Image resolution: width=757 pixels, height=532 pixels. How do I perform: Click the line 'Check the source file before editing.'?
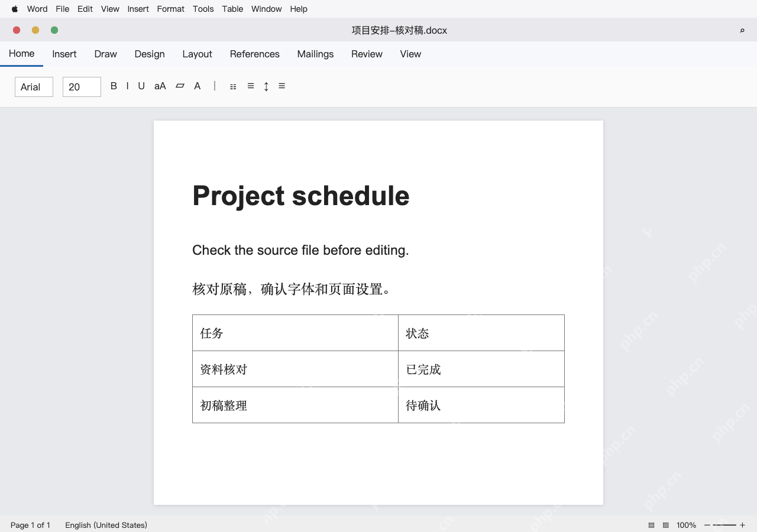[300, 250]
